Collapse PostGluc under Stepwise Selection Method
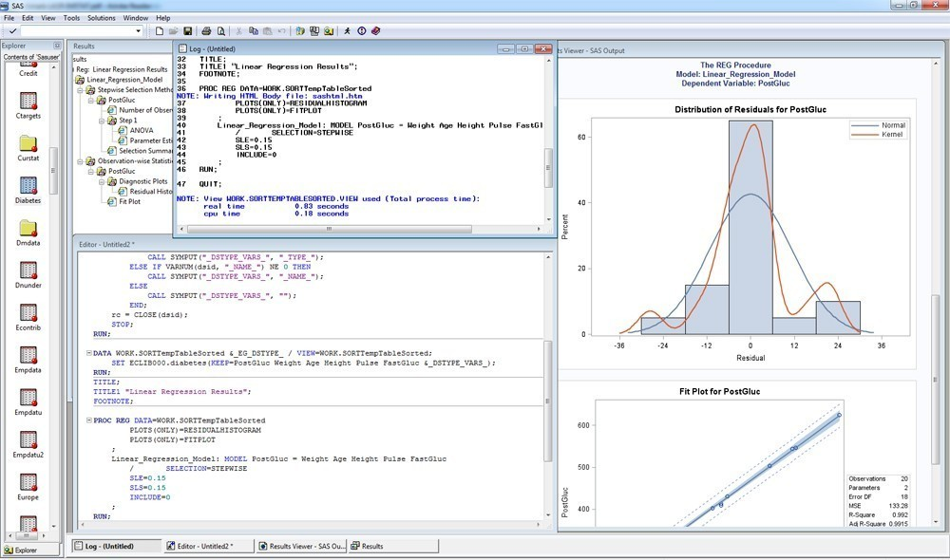The height and width of the screenshot is (560, 950). point(91,100)
